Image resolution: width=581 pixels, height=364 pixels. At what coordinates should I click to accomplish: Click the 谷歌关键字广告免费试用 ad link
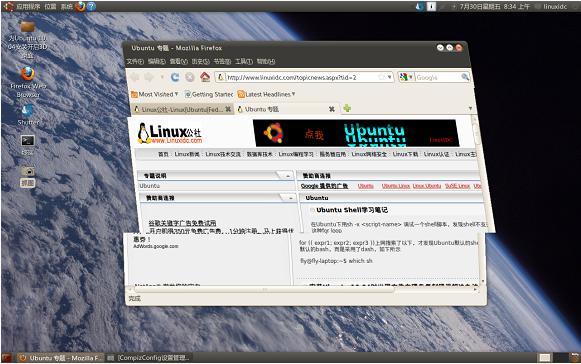(x=182, y=223)
